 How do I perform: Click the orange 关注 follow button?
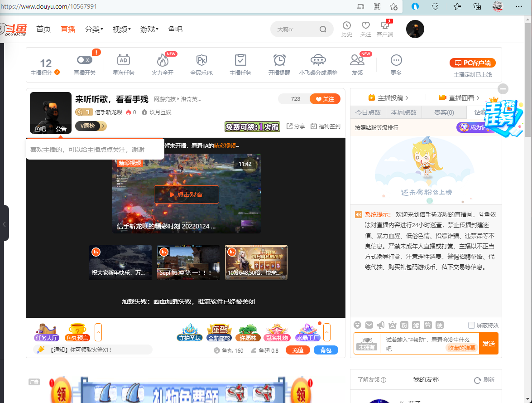pyautogui.click(x=325, y=99)
